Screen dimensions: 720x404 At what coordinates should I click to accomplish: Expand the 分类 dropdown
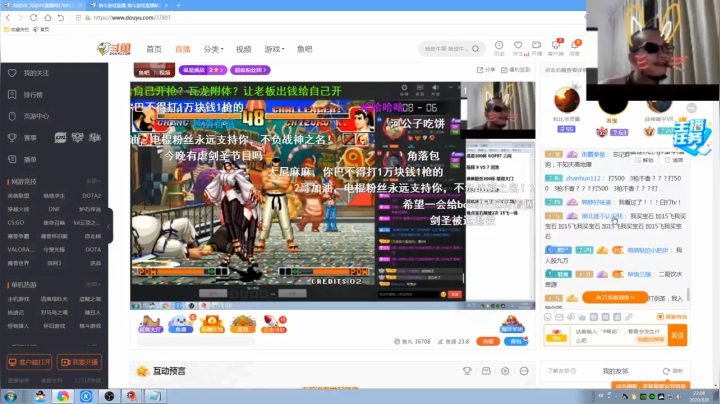[213, 49]
